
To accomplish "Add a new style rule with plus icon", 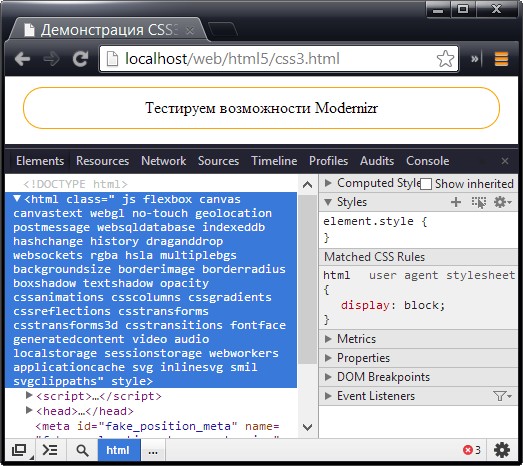I will (456, 202).
